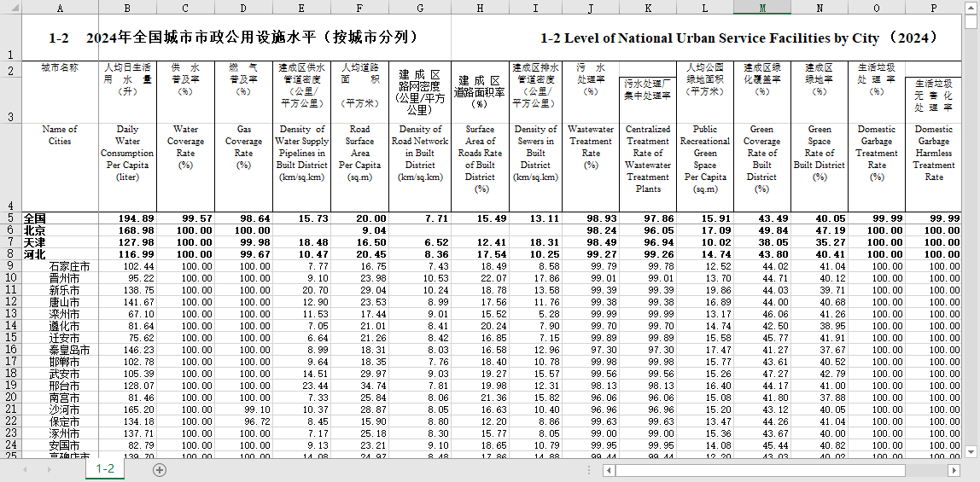
Task: Select column H header
Action: point(480,8)
